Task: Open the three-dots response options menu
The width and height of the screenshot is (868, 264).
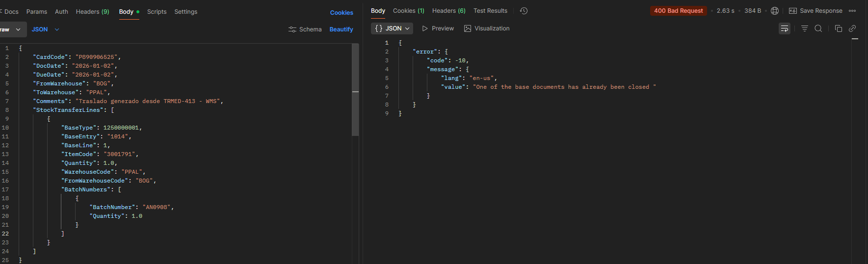Action: [x=852, y=11]
